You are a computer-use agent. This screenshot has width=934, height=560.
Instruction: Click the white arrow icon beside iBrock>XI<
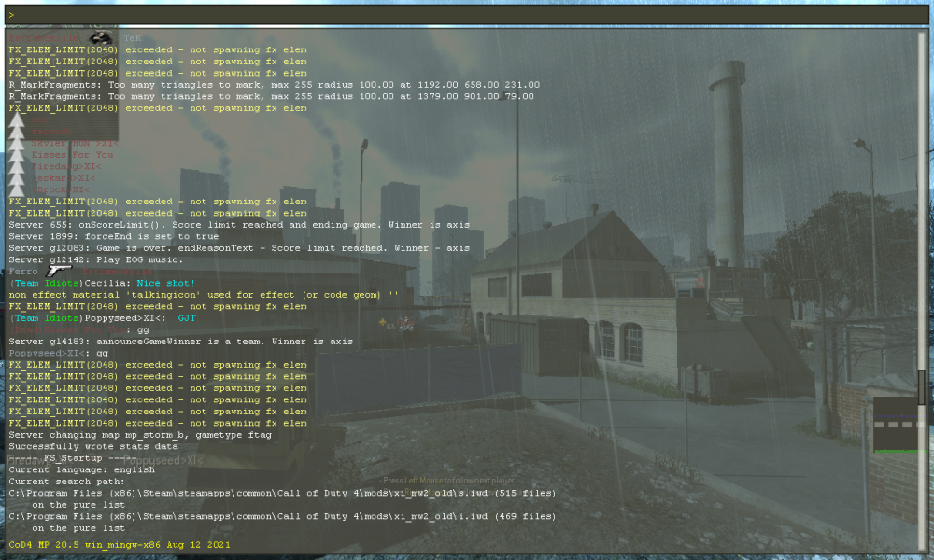(x=17, y=189)
